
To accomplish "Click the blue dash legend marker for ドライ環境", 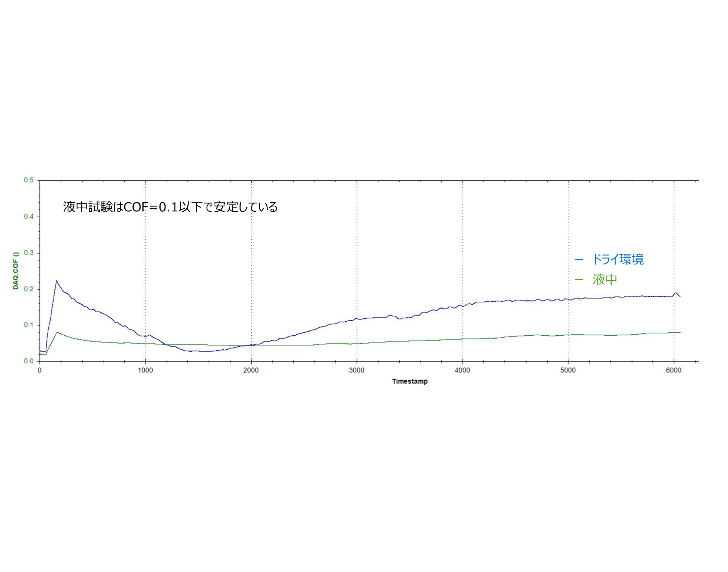I will [579, 260].
